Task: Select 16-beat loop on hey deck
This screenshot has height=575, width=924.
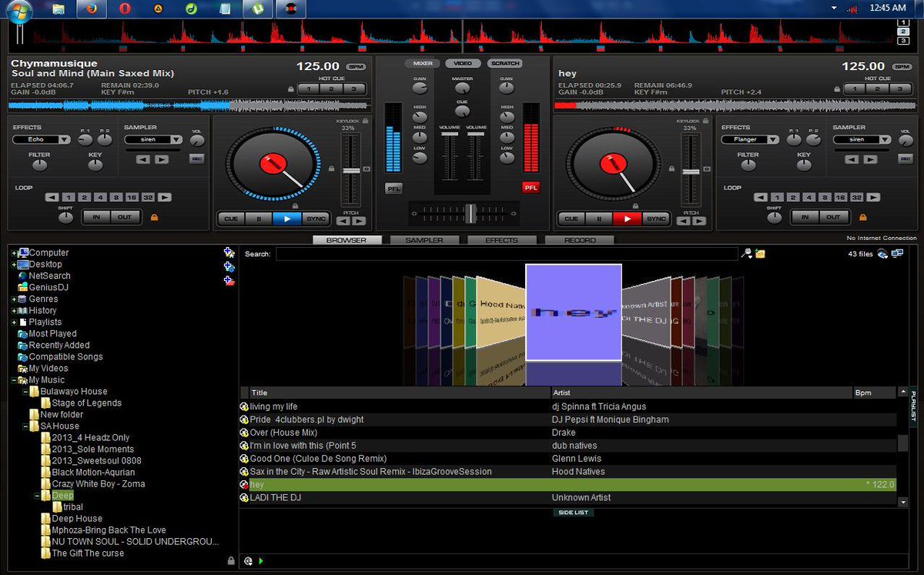Action: pyautogui.click(x=841, y=197)
